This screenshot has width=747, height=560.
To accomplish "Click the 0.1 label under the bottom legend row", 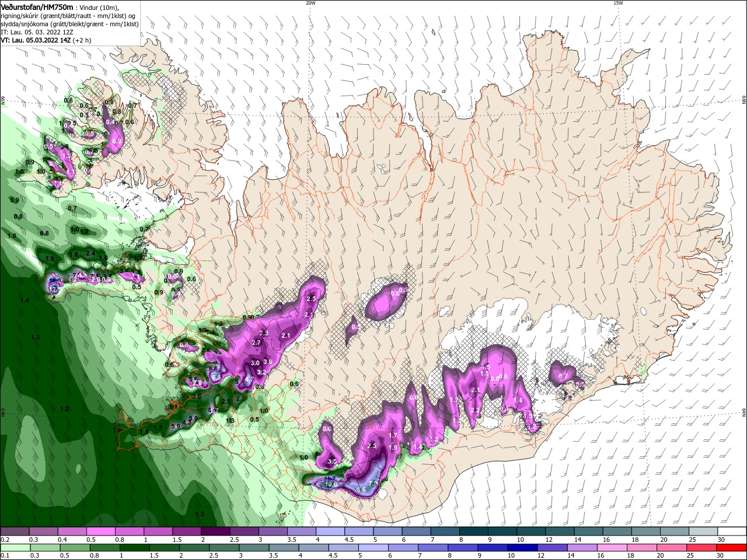I will click(x=5, y=556).
